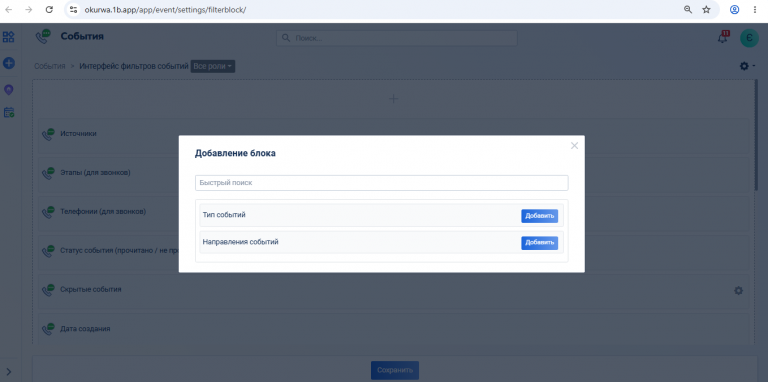Open the zoom magnifier icon in address bar

point(688,9)
